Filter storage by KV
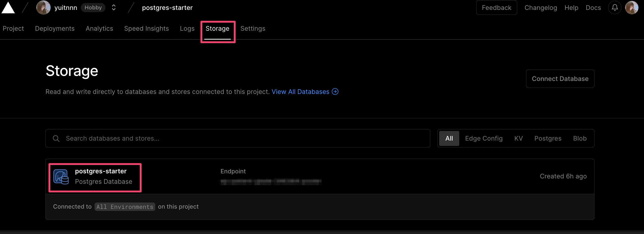 tap(519, 138)
